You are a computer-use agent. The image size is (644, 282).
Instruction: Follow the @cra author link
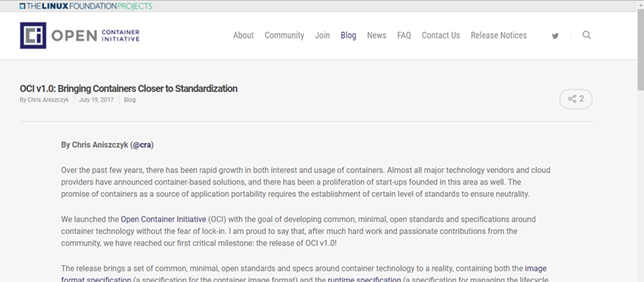pos(142,145)
